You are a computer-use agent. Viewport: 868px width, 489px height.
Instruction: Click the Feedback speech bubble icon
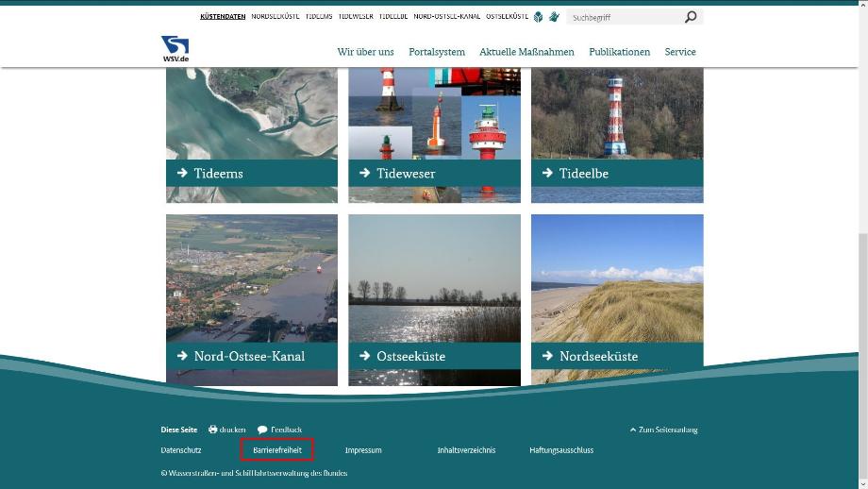pyautogui.click(x=262, y=430)
